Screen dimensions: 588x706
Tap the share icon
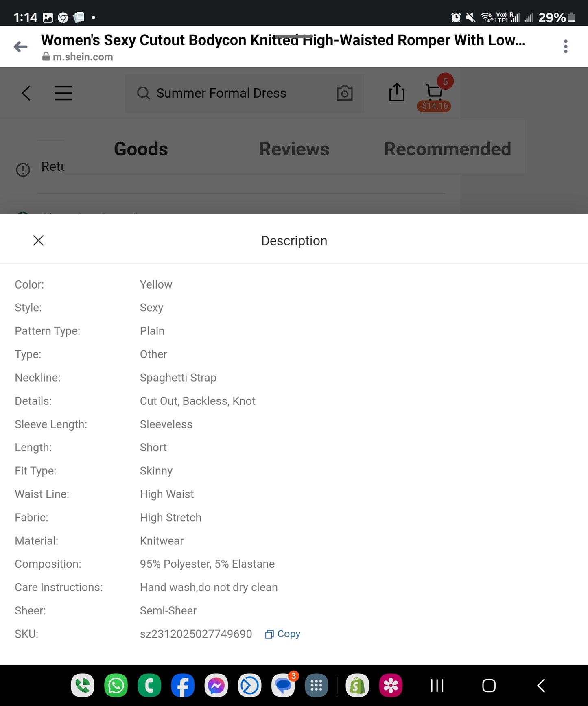tap(397, 92)
